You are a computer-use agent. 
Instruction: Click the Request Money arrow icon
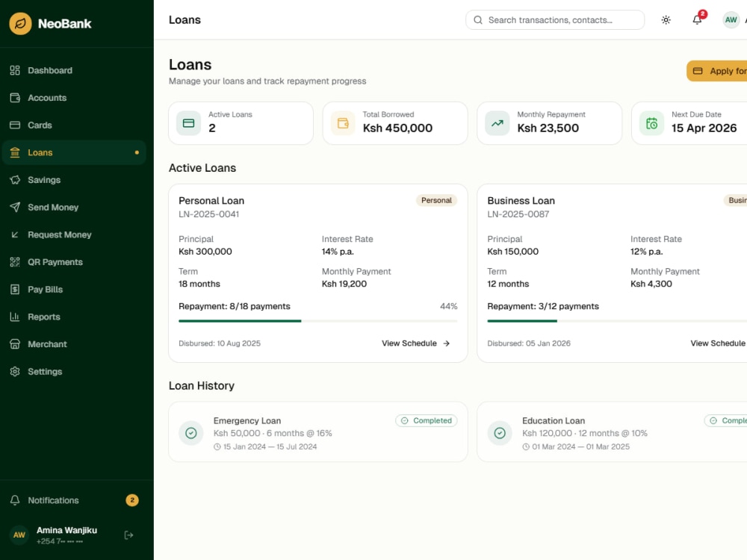(15, 234)
